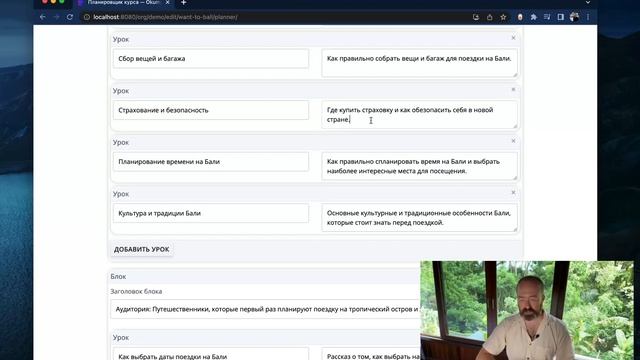Remove the Страхование и безопасность lesson
The height and width of the screenshot is (360, 640).
coord(513,89)
